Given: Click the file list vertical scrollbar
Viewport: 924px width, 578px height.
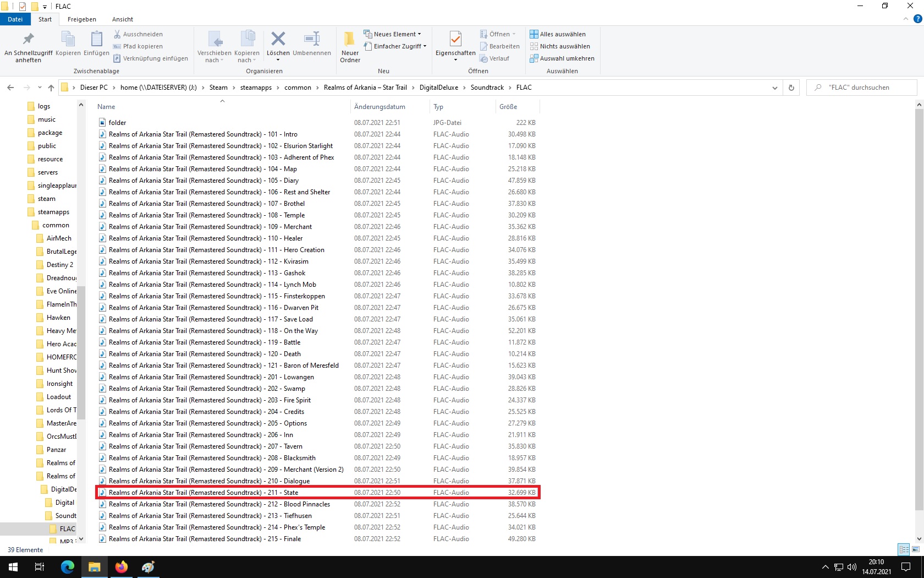Looking at the screenshot, I should [919, 308].
